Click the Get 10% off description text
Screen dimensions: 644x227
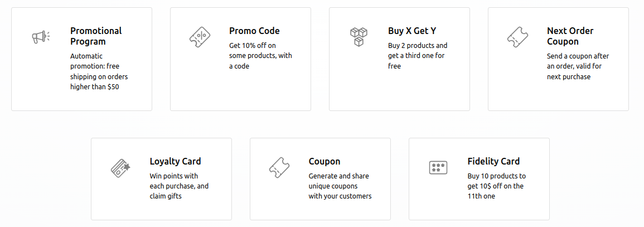[x=260, y=56]
